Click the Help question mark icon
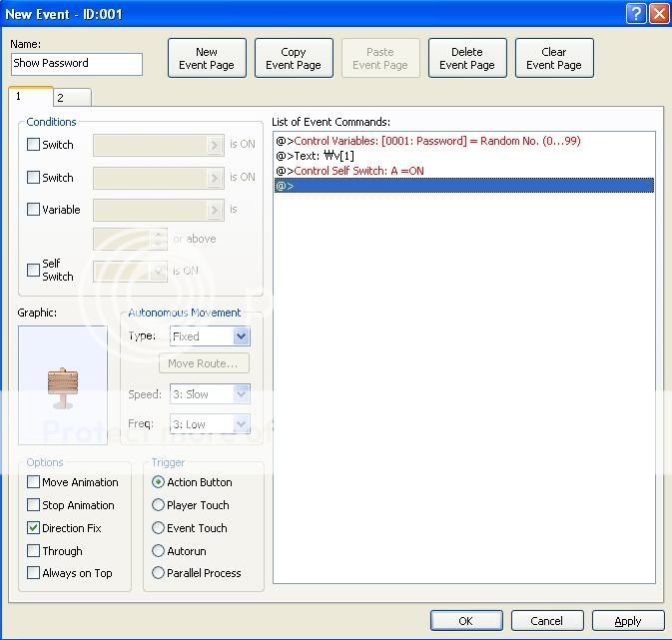Viewport: 672px width, 640px height. (636, 13)
